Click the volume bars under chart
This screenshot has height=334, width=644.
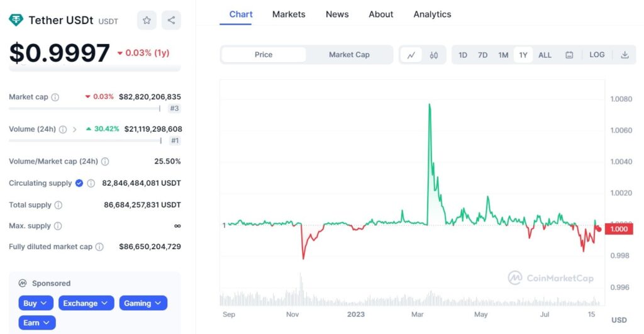tap(411, 298)
